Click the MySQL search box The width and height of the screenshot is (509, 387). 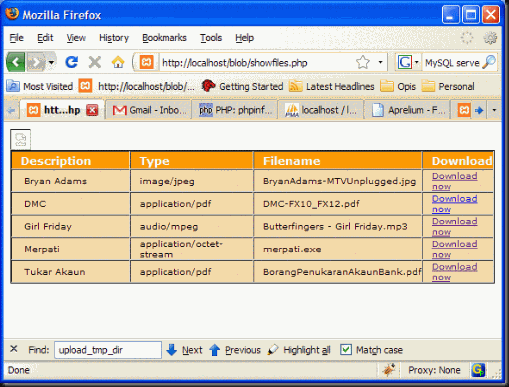click(452, 63)
